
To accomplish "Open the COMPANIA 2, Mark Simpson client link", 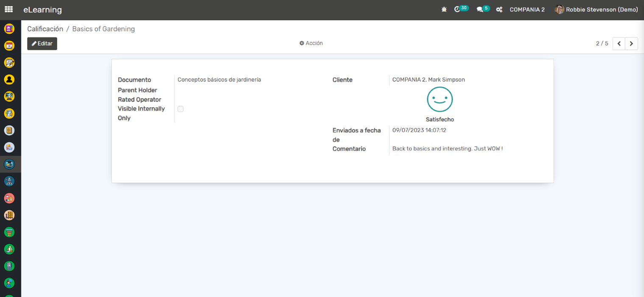I will point(428,80).
